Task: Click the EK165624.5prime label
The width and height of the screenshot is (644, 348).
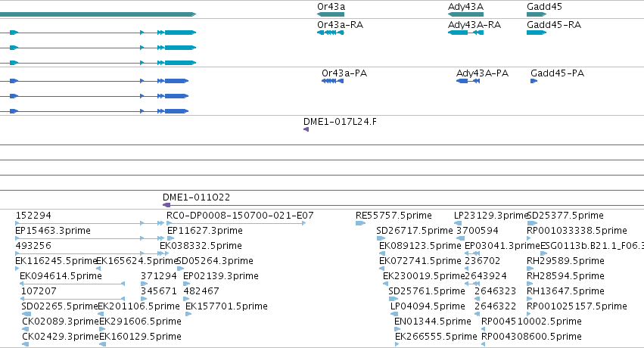Action: pyautogui.click(x=137, y=260)
